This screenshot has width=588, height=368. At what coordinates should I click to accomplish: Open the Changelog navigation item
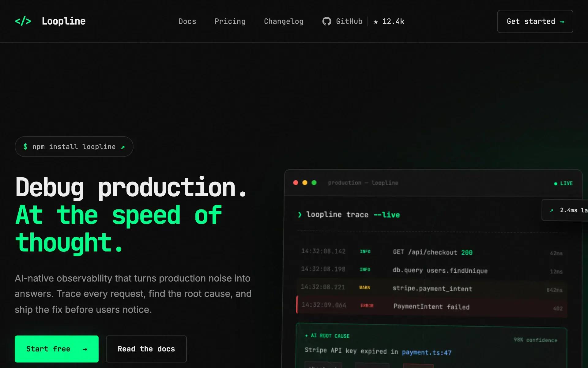coord(284,21)
